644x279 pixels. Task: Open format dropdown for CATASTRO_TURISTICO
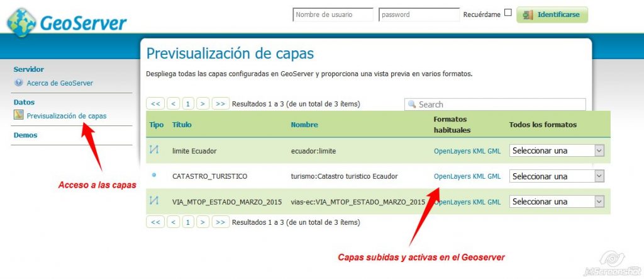[557, 176]
